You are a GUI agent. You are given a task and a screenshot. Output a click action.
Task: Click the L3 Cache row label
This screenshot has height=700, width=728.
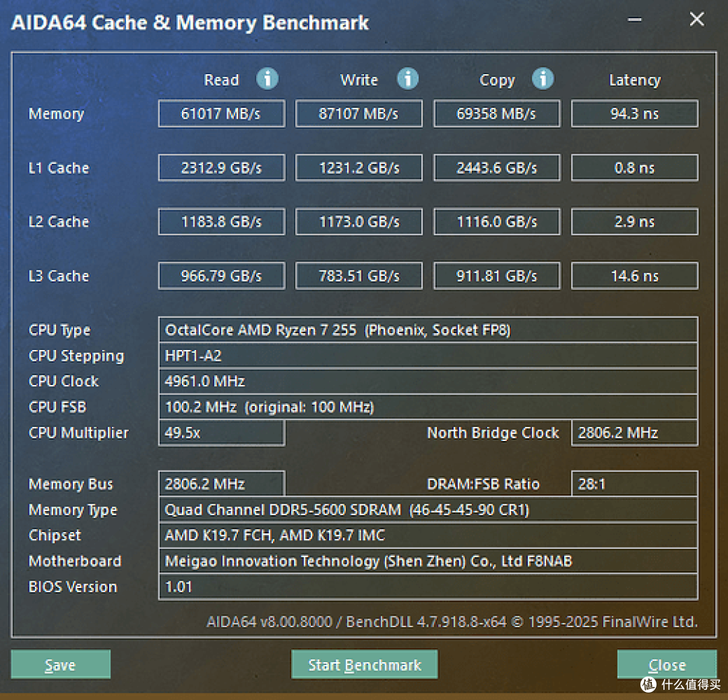point(59,276)
